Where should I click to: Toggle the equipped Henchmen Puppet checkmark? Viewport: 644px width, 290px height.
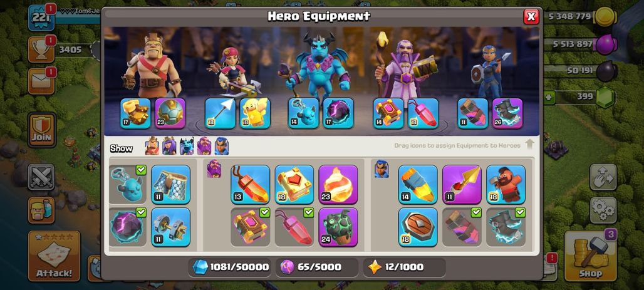[x=141, y=170]
